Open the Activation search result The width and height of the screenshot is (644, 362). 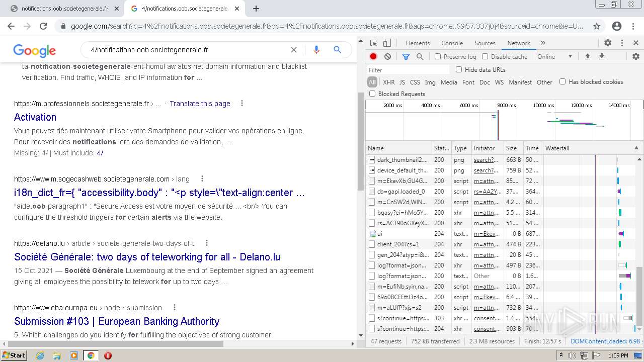35,117
